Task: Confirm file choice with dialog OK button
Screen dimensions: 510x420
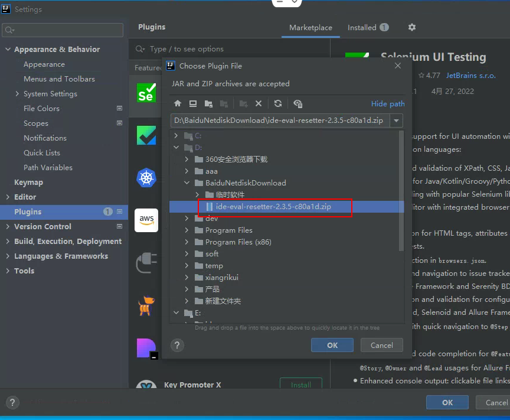Action: pos(332,346)
